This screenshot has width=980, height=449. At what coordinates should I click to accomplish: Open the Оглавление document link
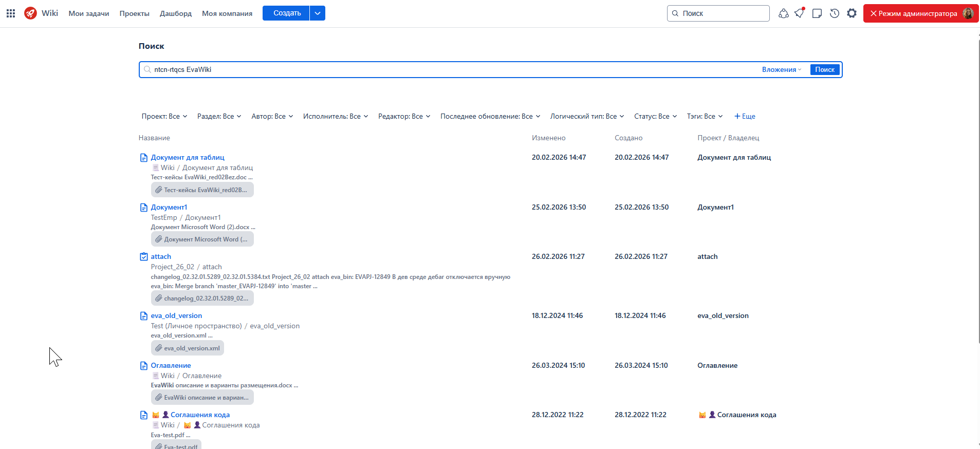pyautogui.click(x=171, y=366)
